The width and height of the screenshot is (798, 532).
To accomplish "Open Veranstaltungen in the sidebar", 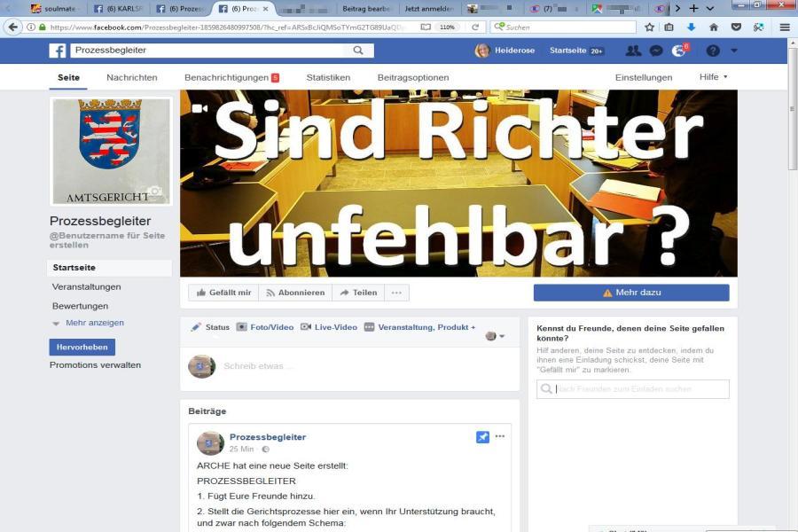I will [x=87, y=286].
